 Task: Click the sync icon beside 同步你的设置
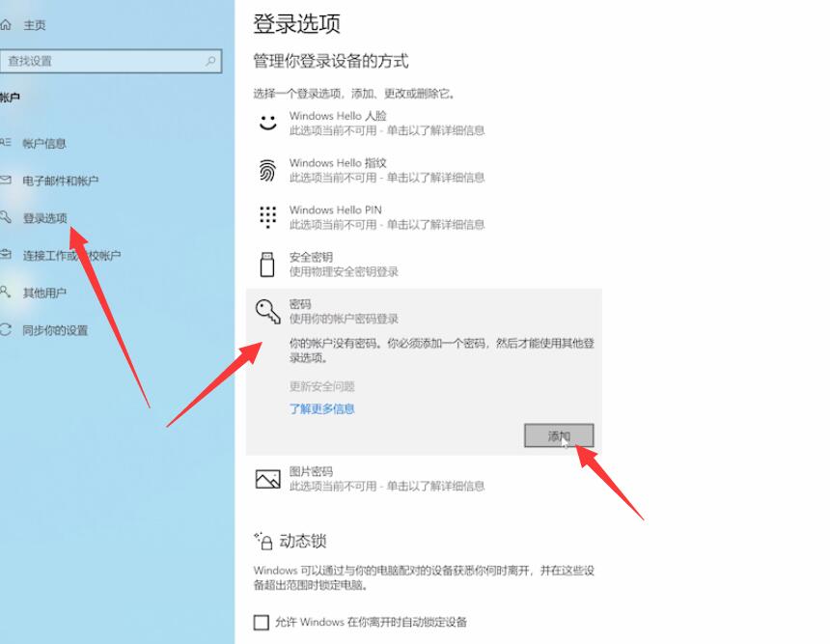5,329
